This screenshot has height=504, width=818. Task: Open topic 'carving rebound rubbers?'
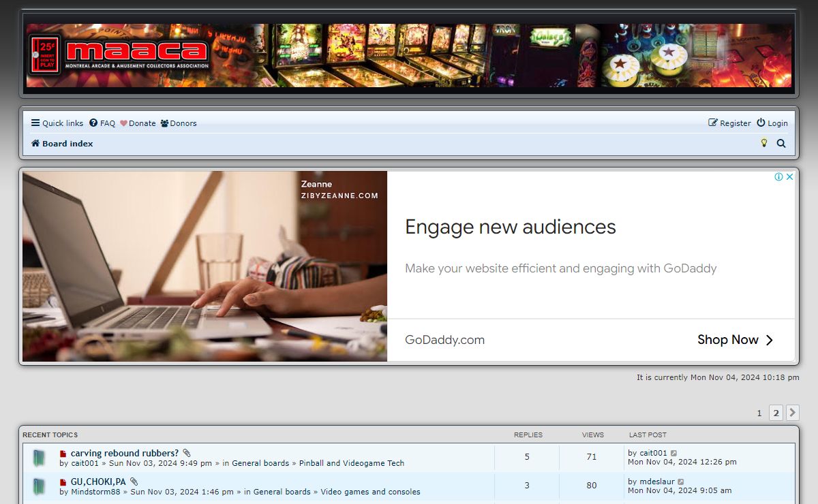click(125, 453)
